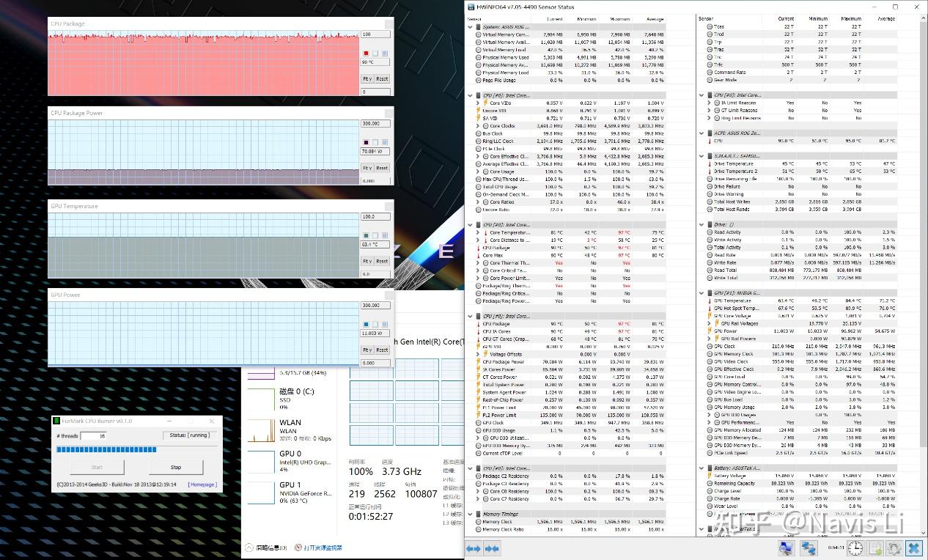This screenshot has width=928, height=560.
Task: Open the FurMark Homepage link
Action: tap(202, 485)
